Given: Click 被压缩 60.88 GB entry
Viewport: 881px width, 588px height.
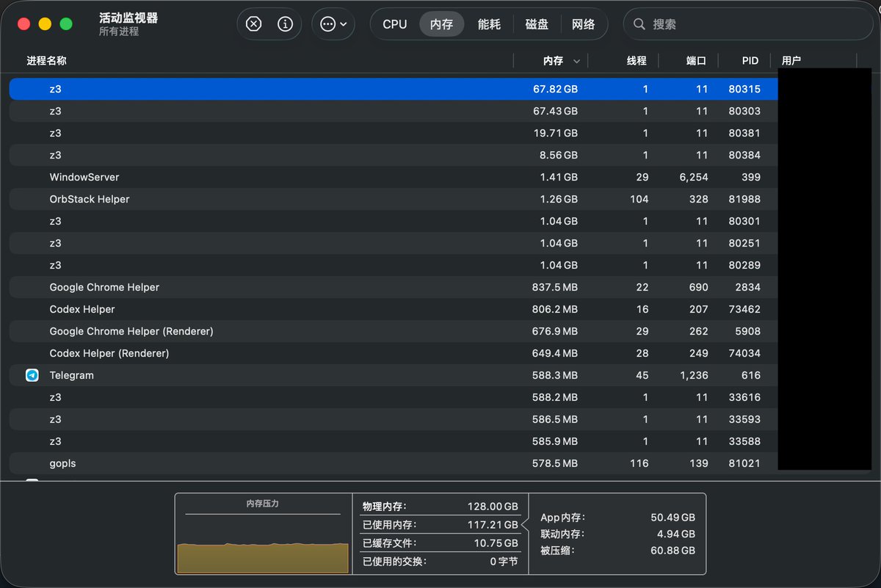Looking at the screenshot, I should pos(617,551).
